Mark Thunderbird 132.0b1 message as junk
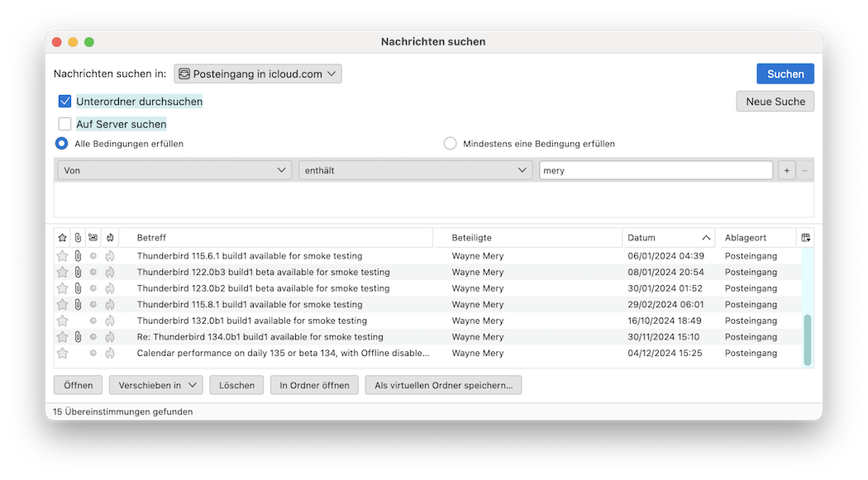Screen dimensions: 868x480 110,321
